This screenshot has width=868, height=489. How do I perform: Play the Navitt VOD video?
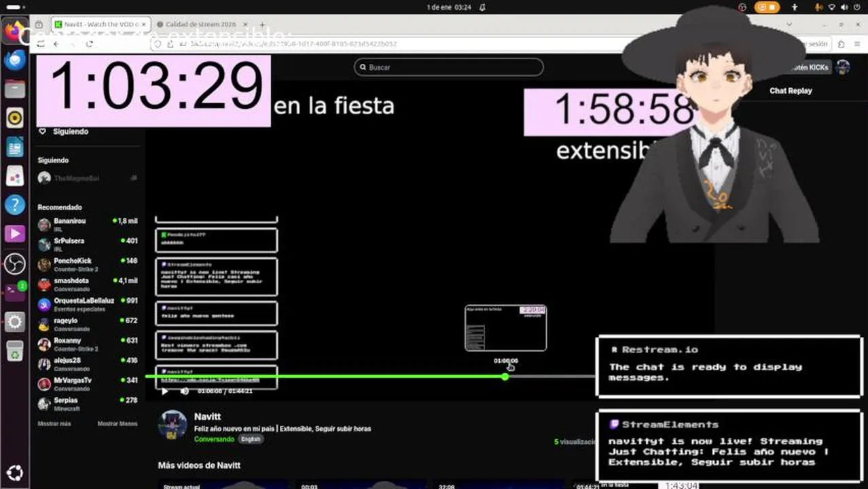pos(164,391)
